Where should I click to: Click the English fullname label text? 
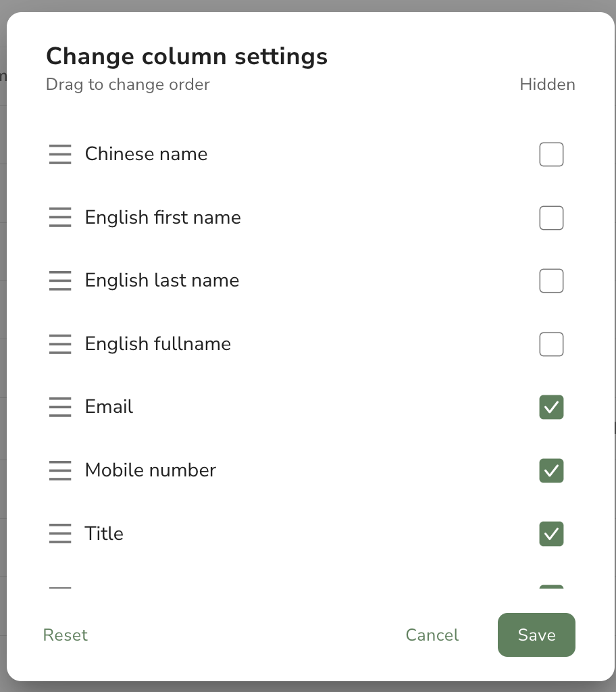coord(158,344)
